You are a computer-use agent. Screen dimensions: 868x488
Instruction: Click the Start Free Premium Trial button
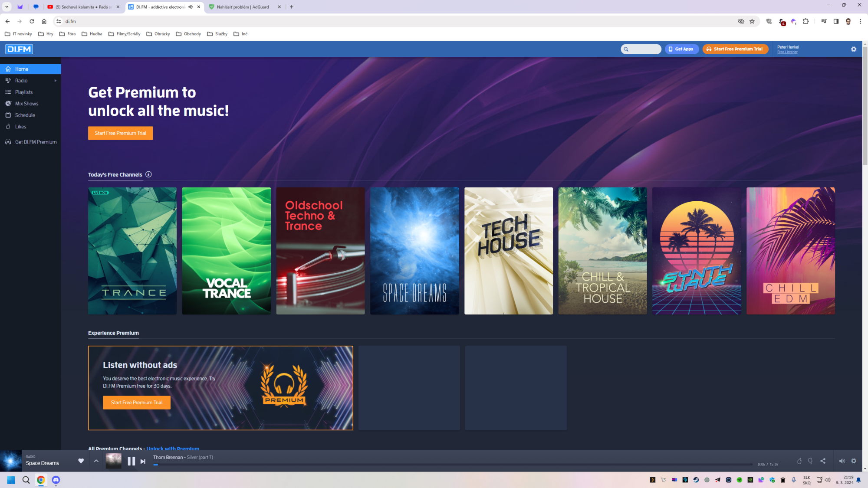point(120,133)
